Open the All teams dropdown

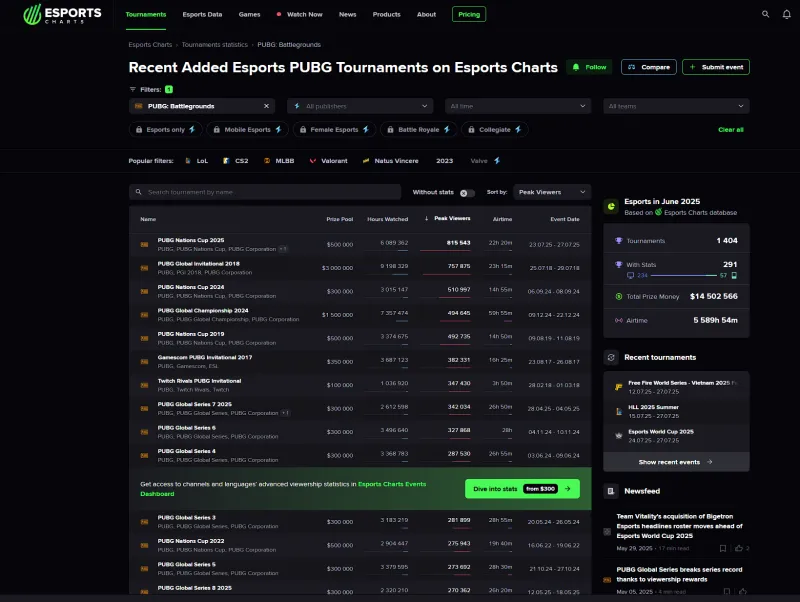(676, 106)
